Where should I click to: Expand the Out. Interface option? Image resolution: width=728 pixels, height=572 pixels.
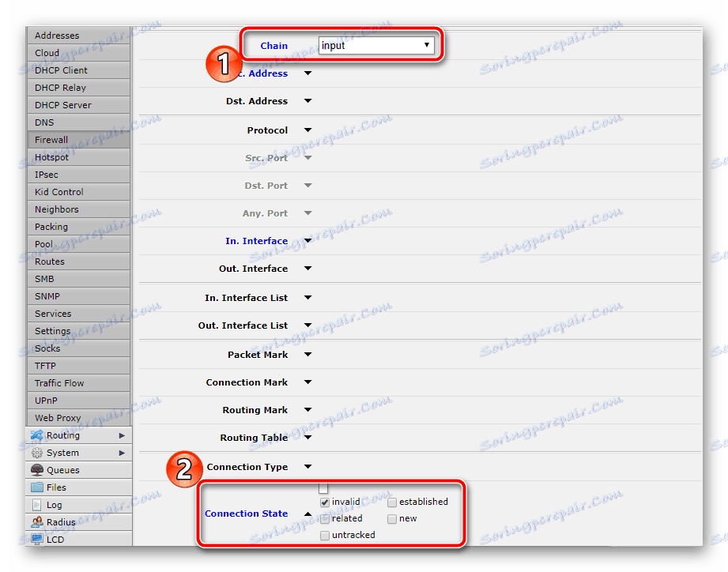(307, 268)
